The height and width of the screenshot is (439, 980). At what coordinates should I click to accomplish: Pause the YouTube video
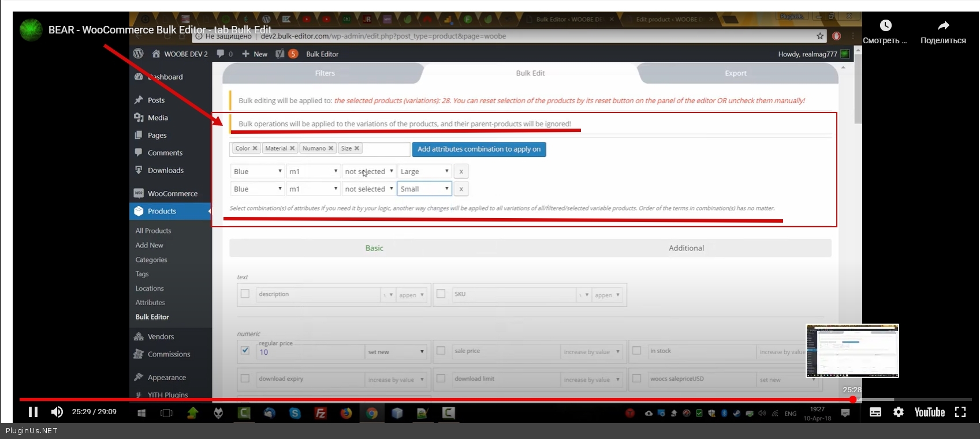click(33, 412)
